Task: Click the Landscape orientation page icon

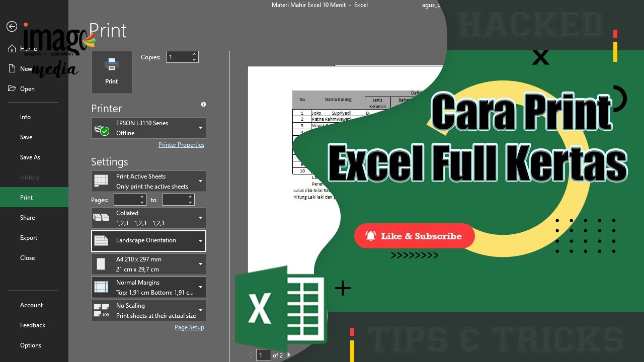Action: click(101, 241)
